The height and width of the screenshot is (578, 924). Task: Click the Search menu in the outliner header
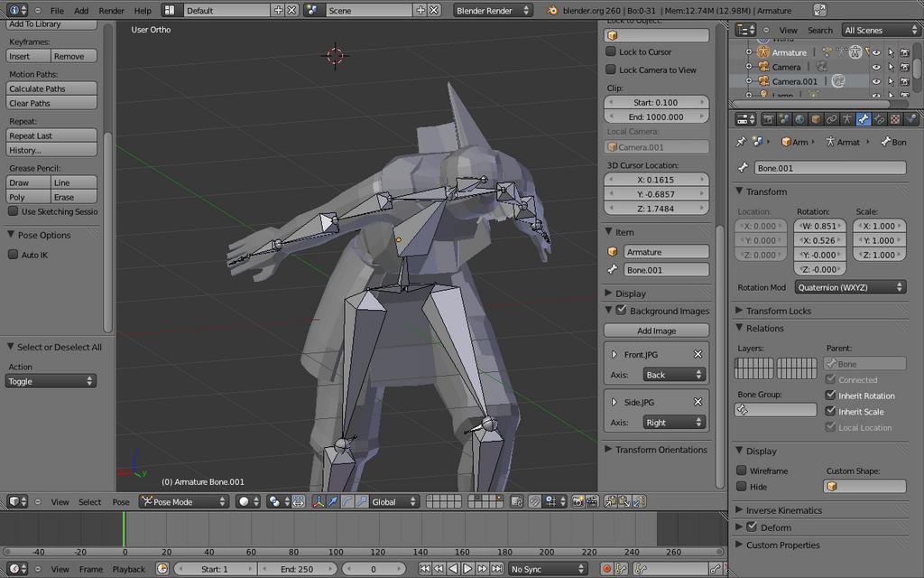(x=820, y=30)
